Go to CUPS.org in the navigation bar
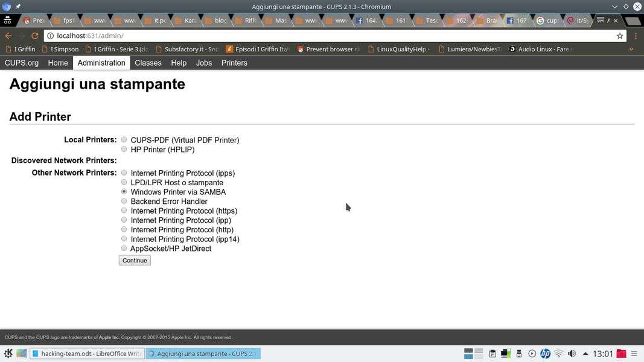The image size is (644, 362). [x=21, y=63]
